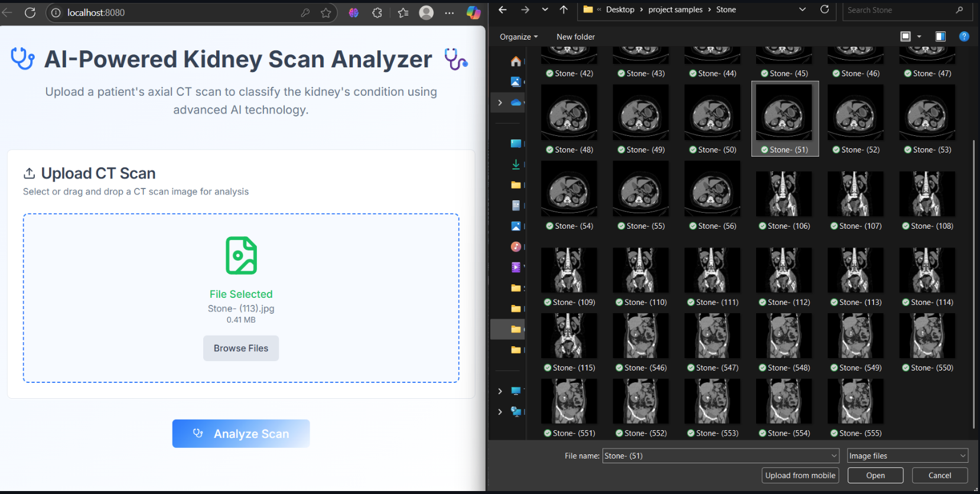Select OneDrive cloud icon in sidebar
The height and width of the screenshot is (494, 980).
pyautogui.click(x=516, y=102)
